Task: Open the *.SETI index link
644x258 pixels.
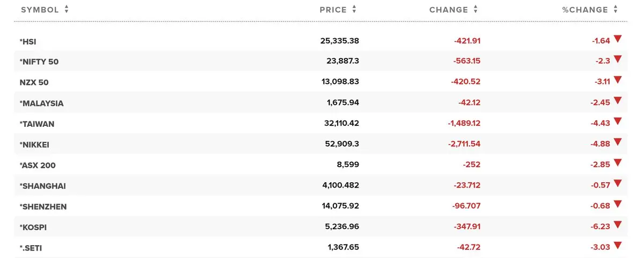Action: [31, 248]
